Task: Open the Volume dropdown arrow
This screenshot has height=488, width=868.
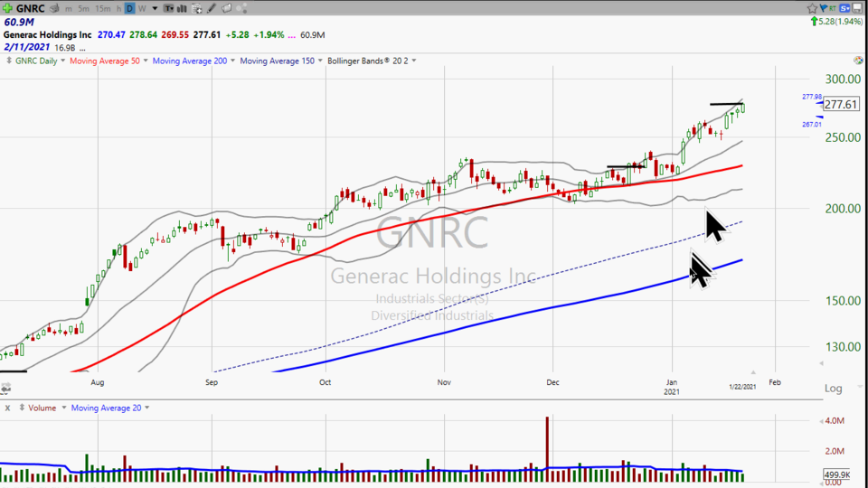Action: point(63,408)
